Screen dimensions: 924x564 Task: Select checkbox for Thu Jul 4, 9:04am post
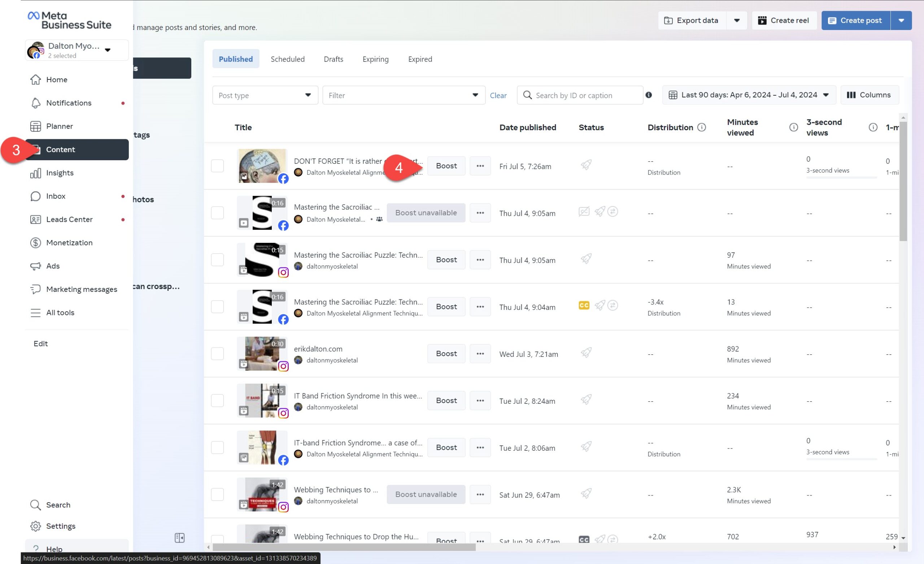(218, 306)
